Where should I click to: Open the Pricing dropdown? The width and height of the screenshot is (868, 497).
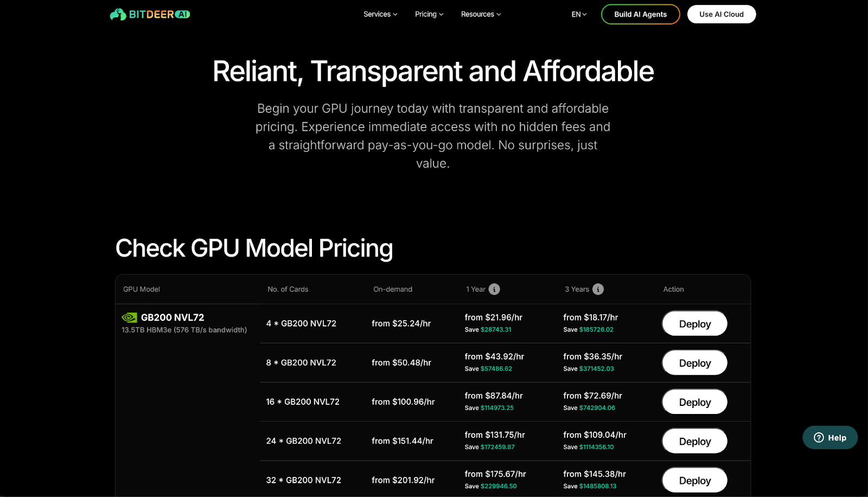tap(429, 14)
